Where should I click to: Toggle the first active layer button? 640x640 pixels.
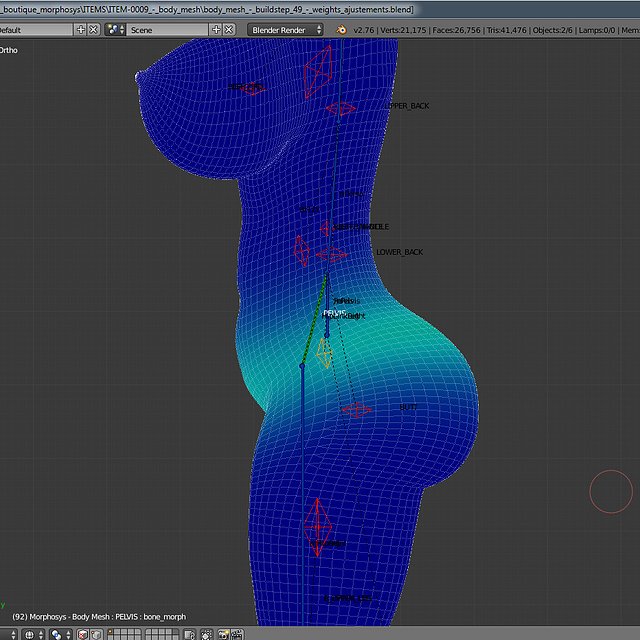click(111, 632)
